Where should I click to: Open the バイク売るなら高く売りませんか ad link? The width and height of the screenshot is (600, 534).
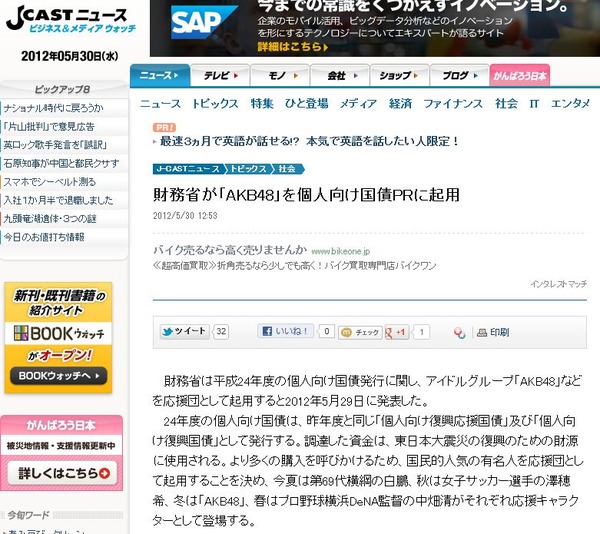230,250
